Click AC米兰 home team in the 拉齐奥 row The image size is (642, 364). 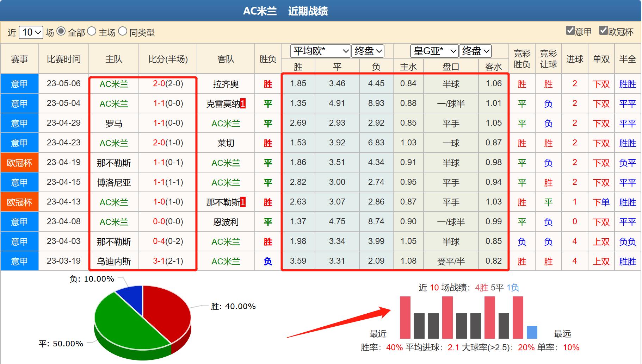point(114,84)
